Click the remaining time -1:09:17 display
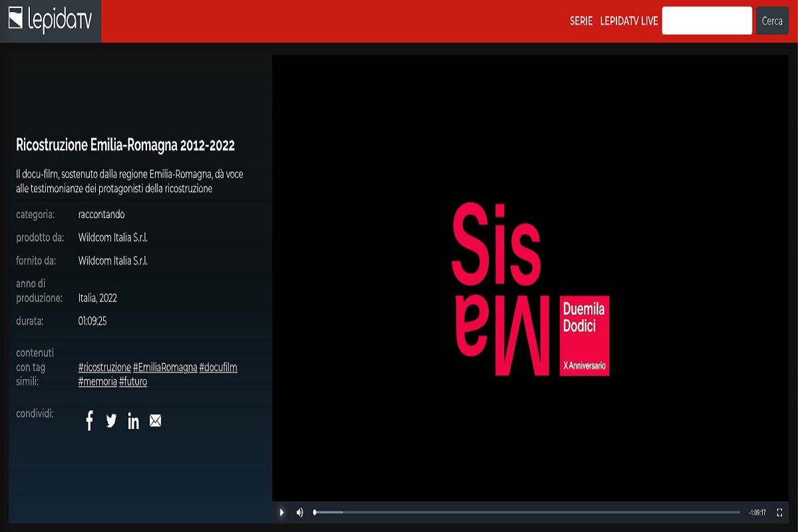The image size is (798, 532). [x=757, y=513]
